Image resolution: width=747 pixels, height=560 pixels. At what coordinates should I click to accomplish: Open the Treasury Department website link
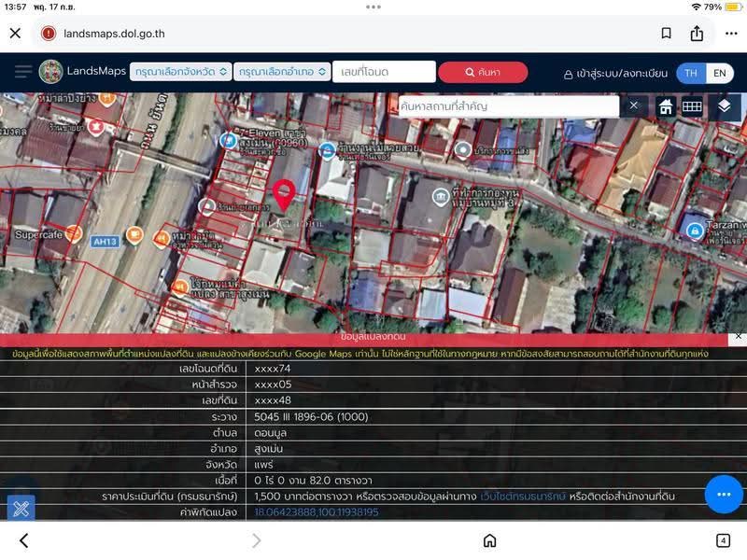[523, 497]
